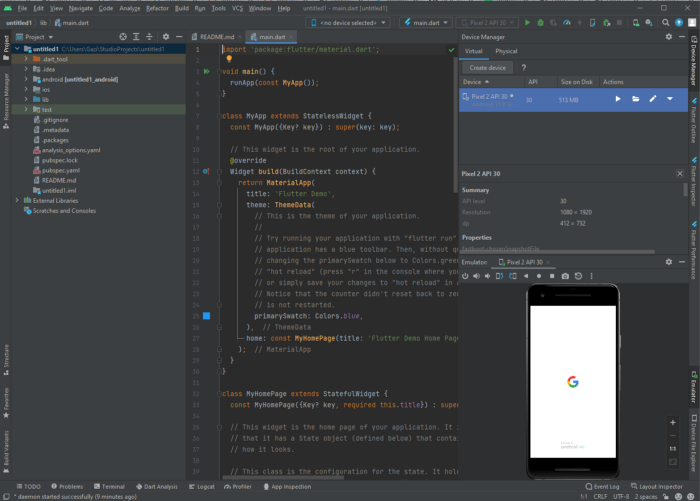Collapse all in Project panel
Screen dimensions: 700x501
tap(149, 37)
